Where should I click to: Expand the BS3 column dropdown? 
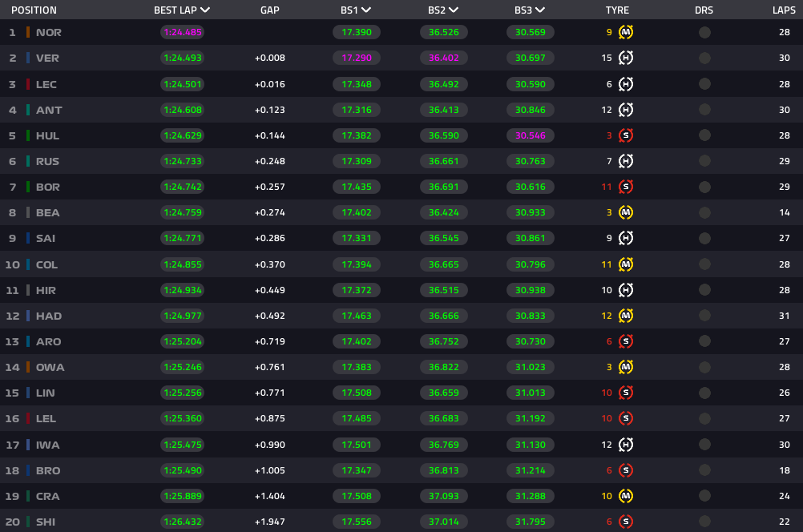[x=540, y=10]
